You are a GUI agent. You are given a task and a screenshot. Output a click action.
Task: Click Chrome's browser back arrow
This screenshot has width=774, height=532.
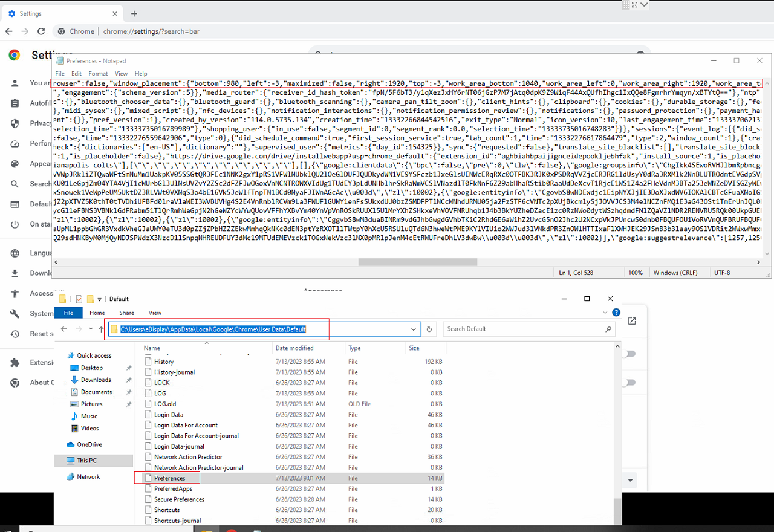click(x=8, y=31)
